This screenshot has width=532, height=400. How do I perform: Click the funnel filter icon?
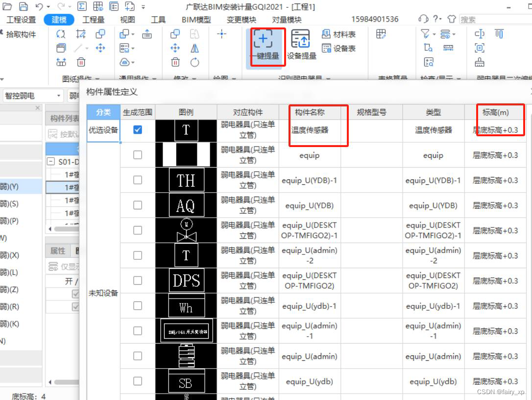click(x=425, y=34)
